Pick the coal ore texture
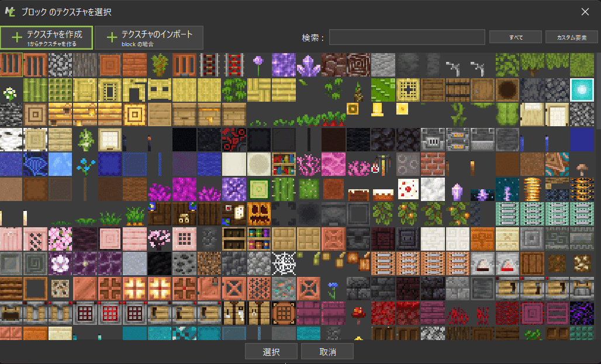Screen dimensions: 601x364 (184, 264)
